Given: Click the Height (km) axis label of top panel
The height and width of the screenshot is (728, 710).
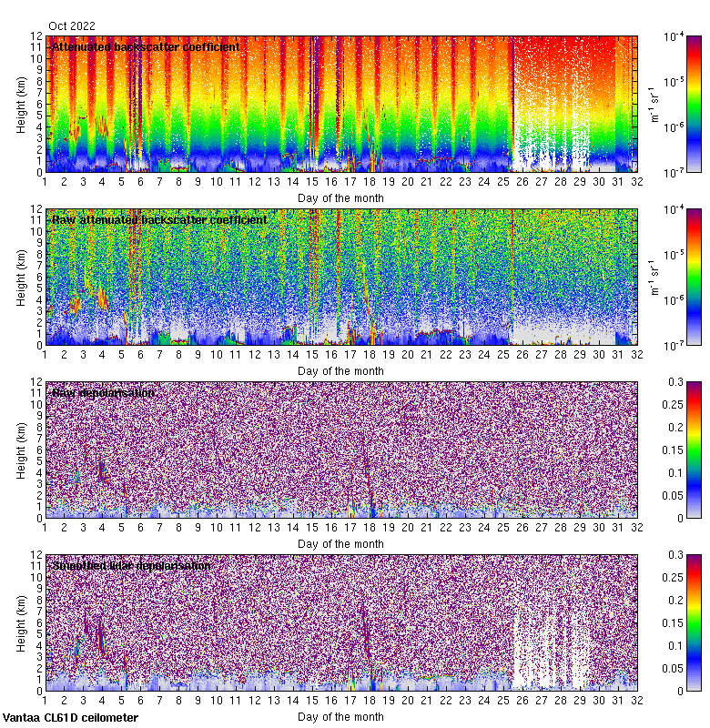Looking at the screenshot, I should 22,104.
